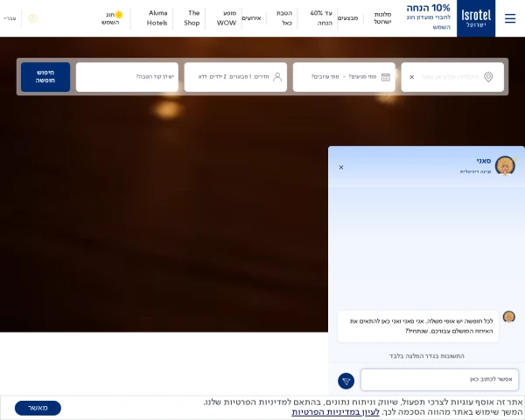525x420 pixels.
Task: Click the small avatar beside chat message
Action: point(509,317)
